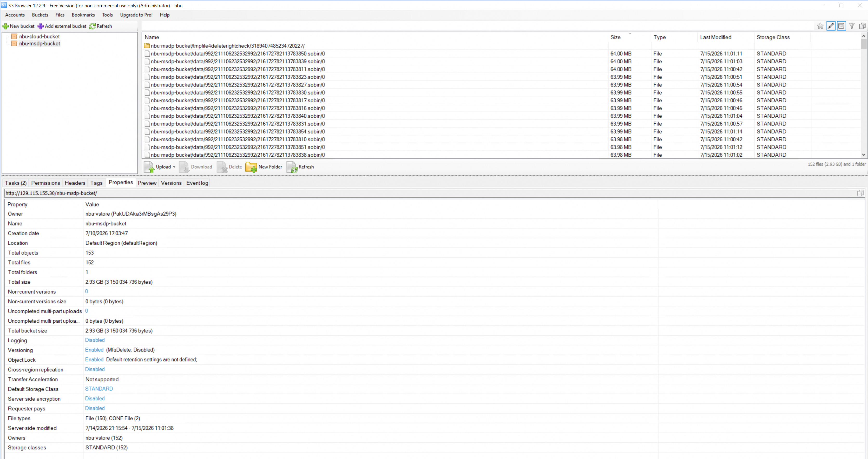Sort files by Name column header

375,37
